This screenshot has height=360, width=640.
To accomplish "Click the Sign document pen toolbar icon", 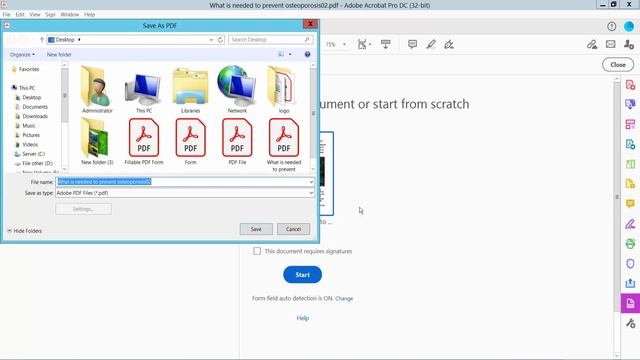I will (x=449, y=44).
